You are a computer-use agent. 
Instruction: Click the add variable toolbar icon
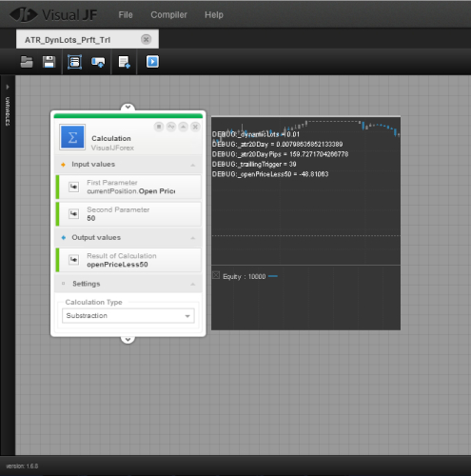coord(98,62)
